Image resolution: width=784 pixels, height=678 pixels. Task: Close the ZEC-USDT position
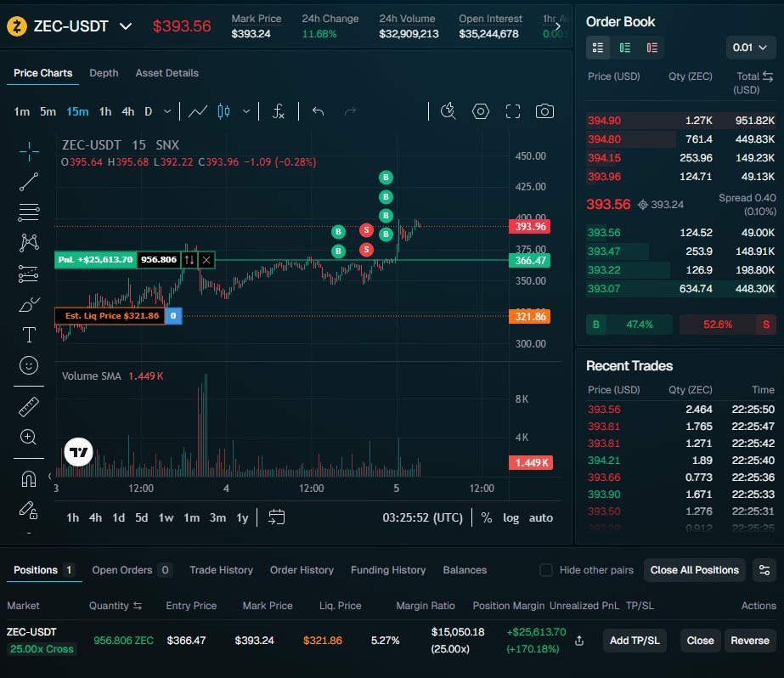[700, 641]
